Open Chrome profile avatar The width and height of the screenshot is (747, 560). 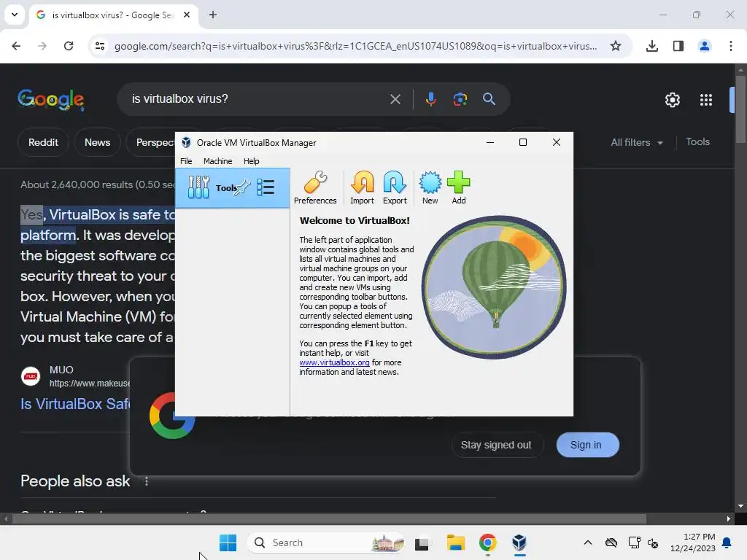tap(705, 46)
